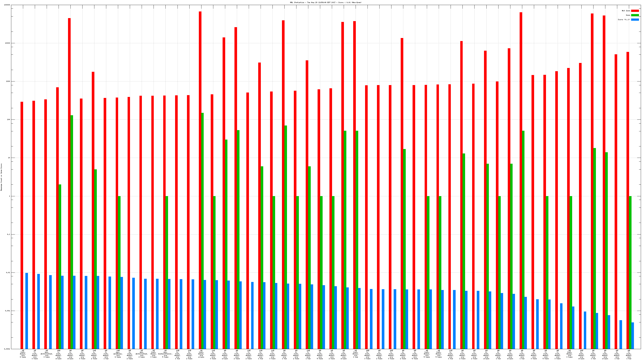Screen dimensions: 644x362
Task: Click the 100000 y-axis tick label
Action: point(7,5)
